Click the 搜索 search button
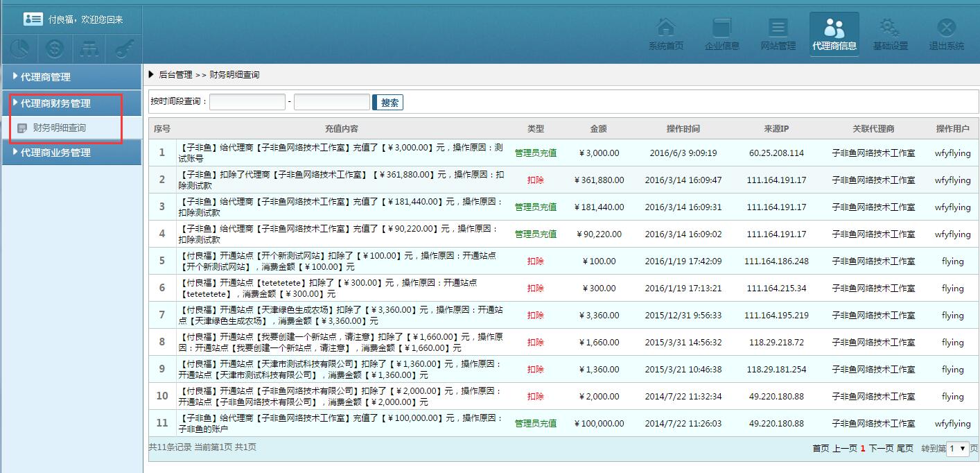This screenshot has width=980, height=473. click(x=389, y=103)
